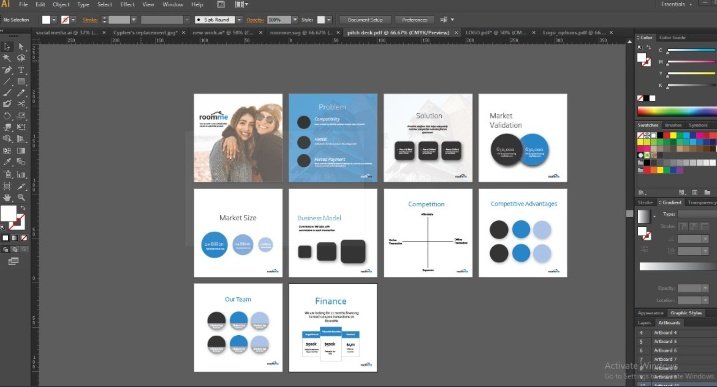
Task: Expand the stroke weight dropdown
Action: (x=134, y=20)
